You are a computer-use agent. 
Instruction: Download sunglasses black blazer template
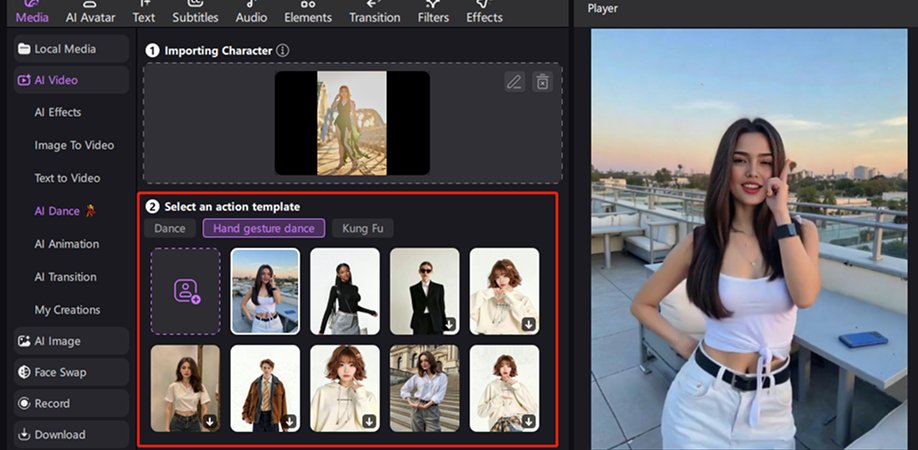(450, 324)
